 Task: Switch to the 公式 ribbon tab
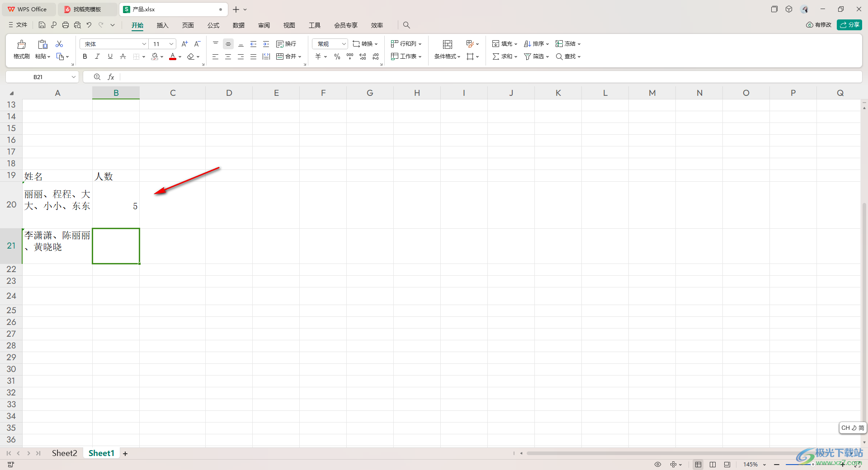(x=213, y=25)
